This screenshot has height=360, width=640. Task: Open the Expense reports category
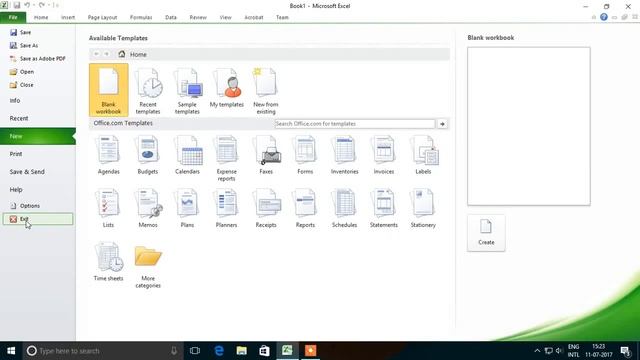227,158
